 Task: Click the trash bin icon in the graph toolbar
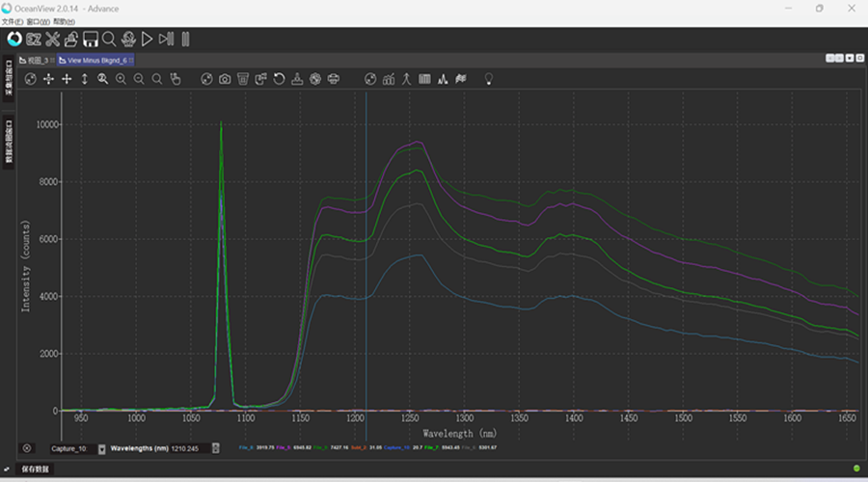(x=243, y=79)
